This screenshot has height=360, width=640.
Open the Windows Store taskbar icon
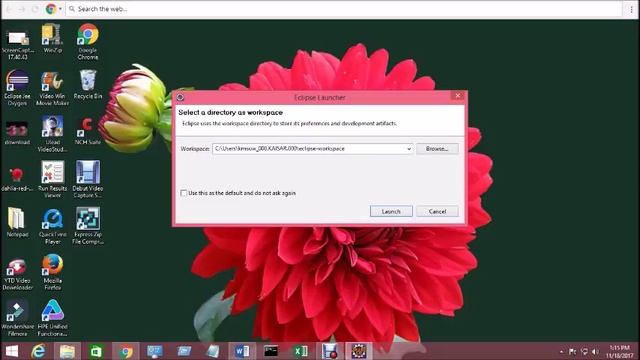pos(96,351)
